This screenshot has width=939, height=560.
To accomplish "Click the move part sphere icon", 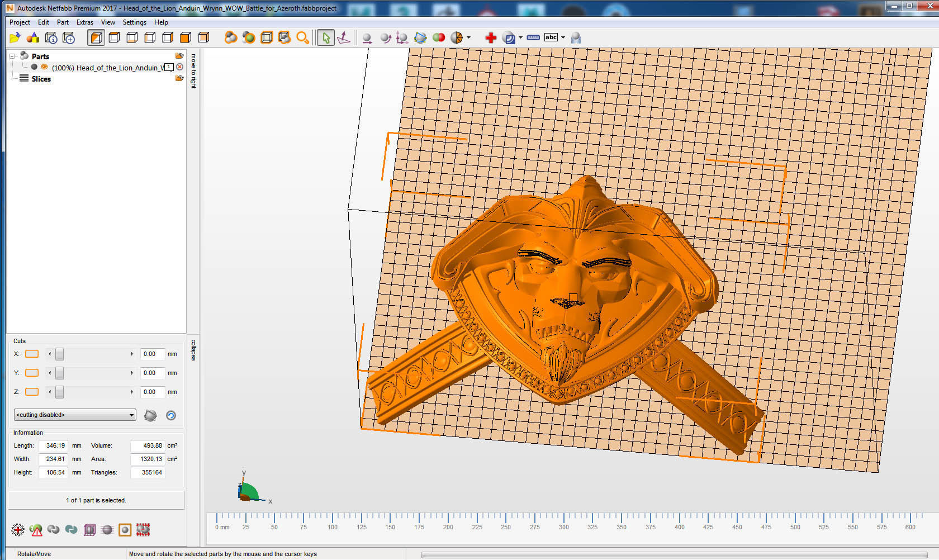I will pyautogui.click(x=367, y=37).
